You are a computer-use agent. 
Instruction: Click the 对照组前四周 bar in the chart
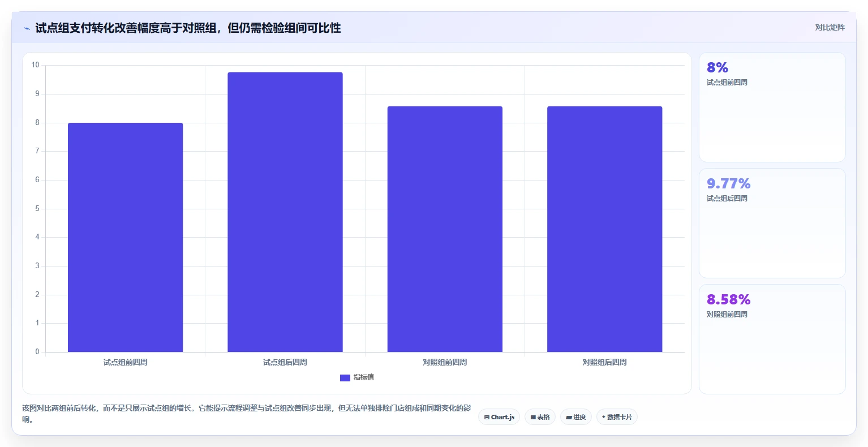(445, 229)
